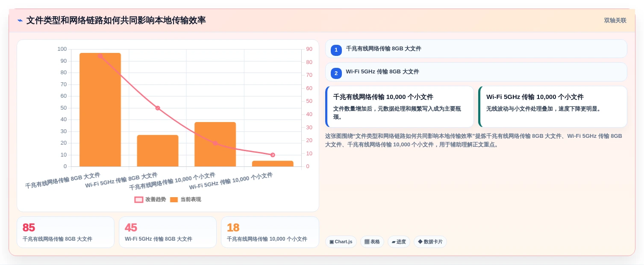Viewport: 644px width, 265px height.
Task: Click the last trend line point above the Wi-Fi 小文件 bar
Action: click(x=273, y=155)
